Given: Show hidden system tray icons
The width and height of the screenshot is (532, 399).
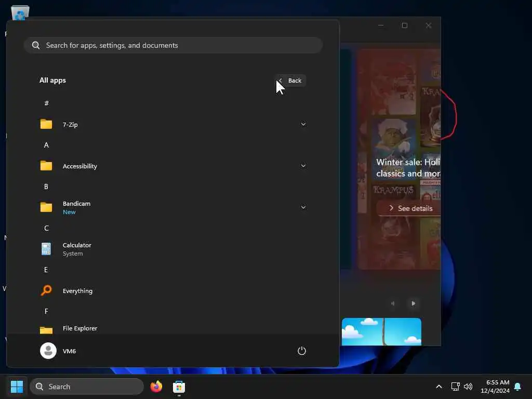Looking at the screenshot, I should [438, 387].
